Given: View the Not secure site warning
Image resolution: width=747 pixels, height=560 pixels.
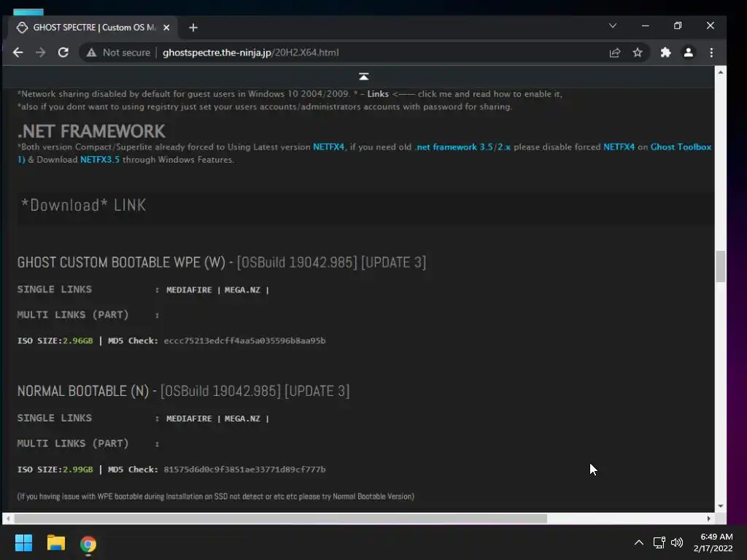Looking at the screenshot, I should coord(118,52).
